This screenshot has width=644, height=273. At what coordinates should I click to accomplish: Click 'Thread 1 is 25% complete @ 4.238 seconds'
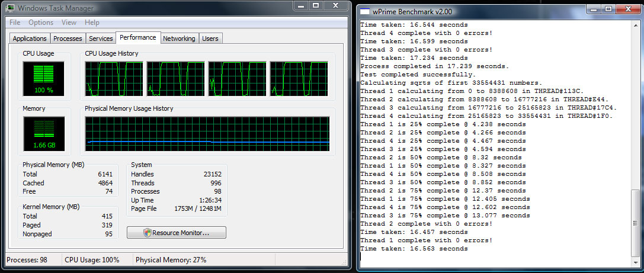[x=443, y=124]
